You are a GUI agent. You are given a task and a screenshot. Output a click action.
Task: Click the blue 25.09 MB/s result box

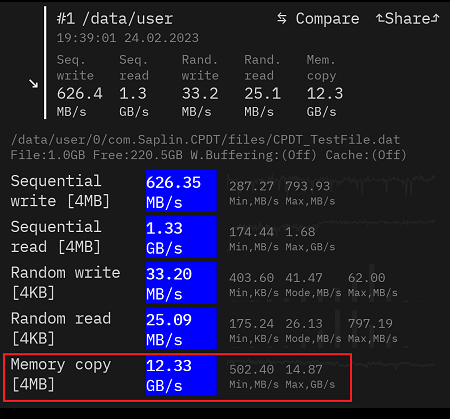click(x=181, y=329)
